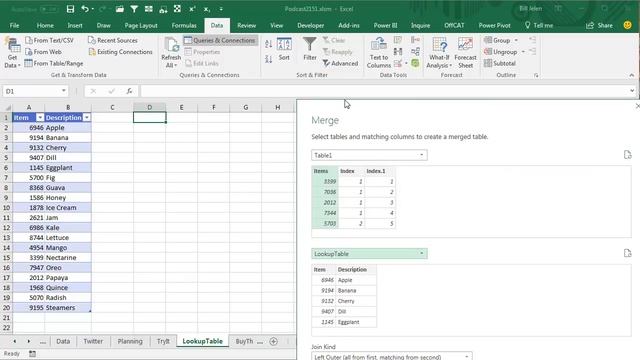Expand the formula bar chevron
This screenshot has width=640, height=360.
point(632,91)
